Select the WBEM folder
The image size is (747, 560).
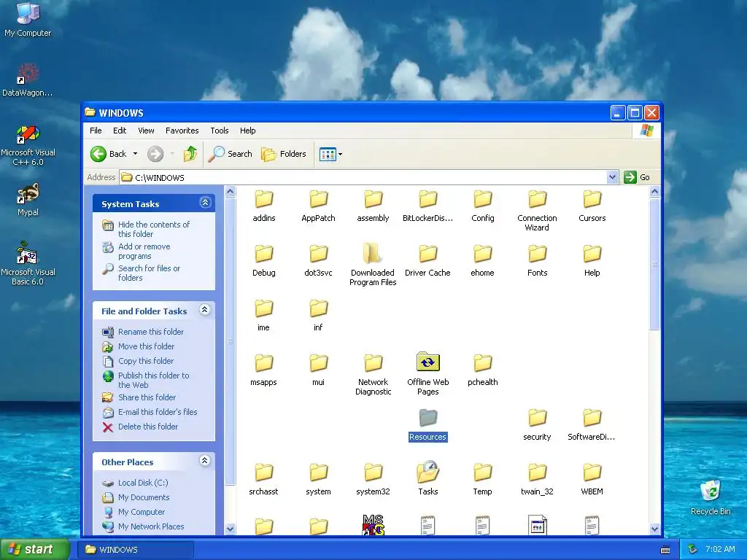(x=592, y=479)
